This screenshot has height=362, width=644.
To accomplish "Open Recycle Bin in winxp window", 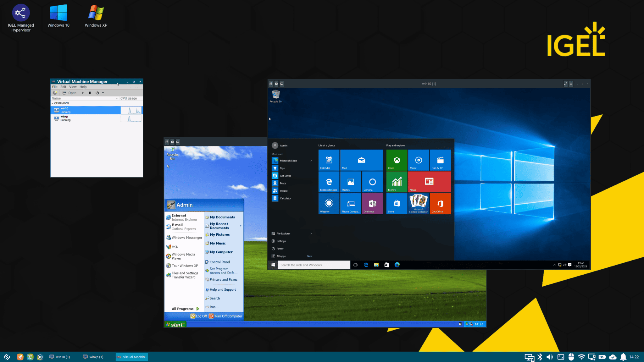I will click(172, 154).
